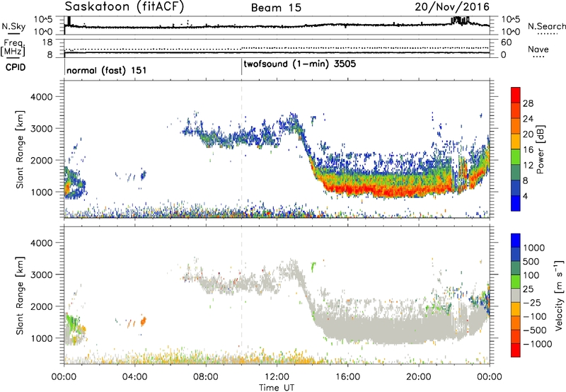Click the 12:00 time tick label
The height and width of the screenshot is (392, 566).
(x=277, y=377)
